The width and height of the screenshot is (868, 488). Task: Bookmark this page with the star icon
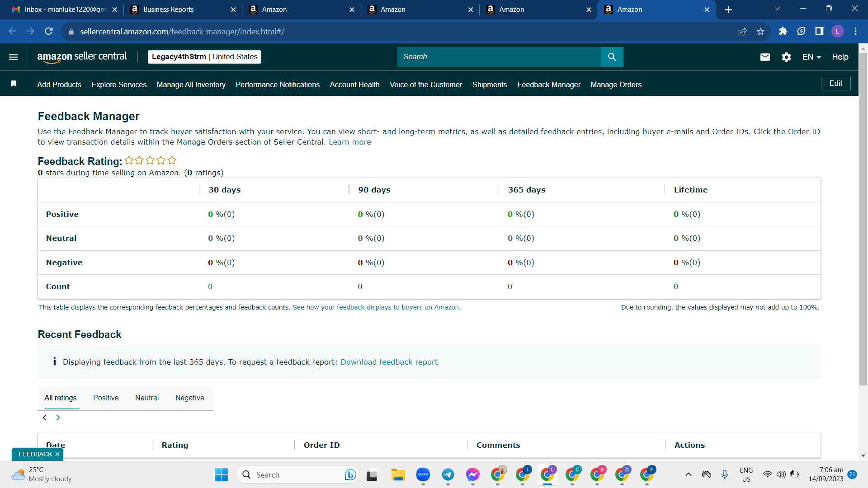point(760,31)
